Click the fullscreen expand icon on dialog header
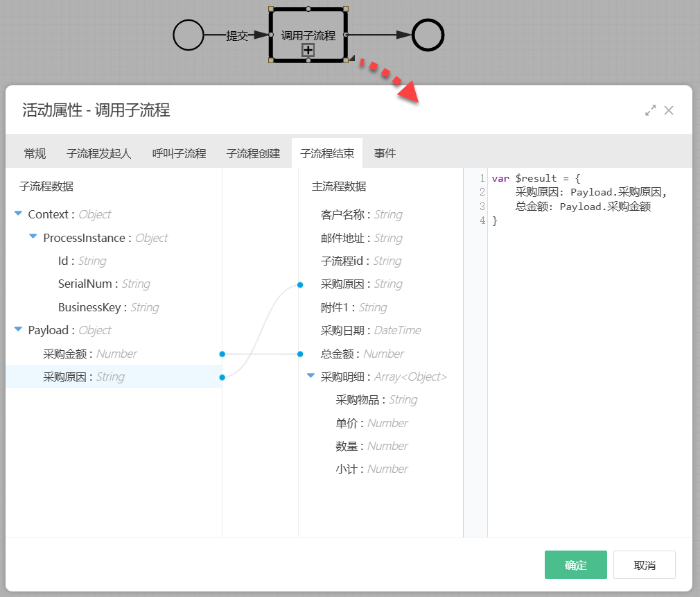 coord(650,110)
